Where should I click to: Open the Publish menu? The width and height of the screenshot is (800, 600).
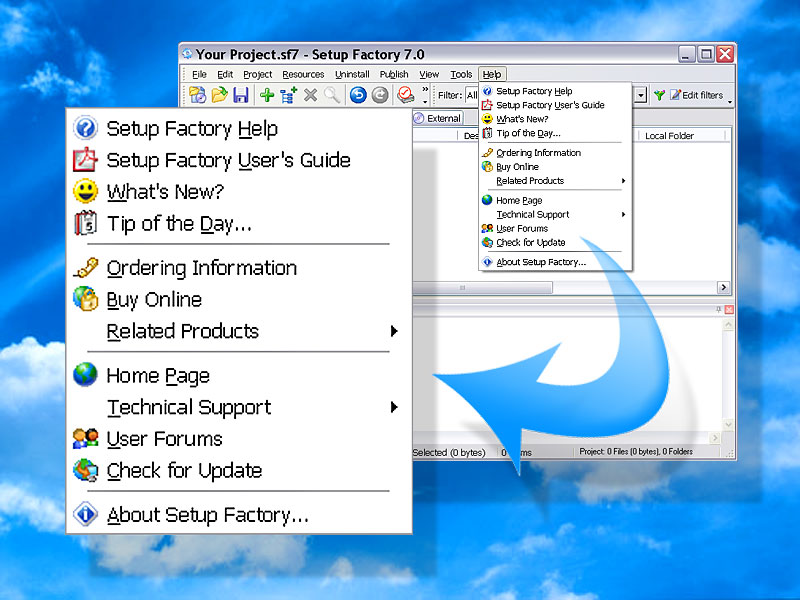click(394, 74)
